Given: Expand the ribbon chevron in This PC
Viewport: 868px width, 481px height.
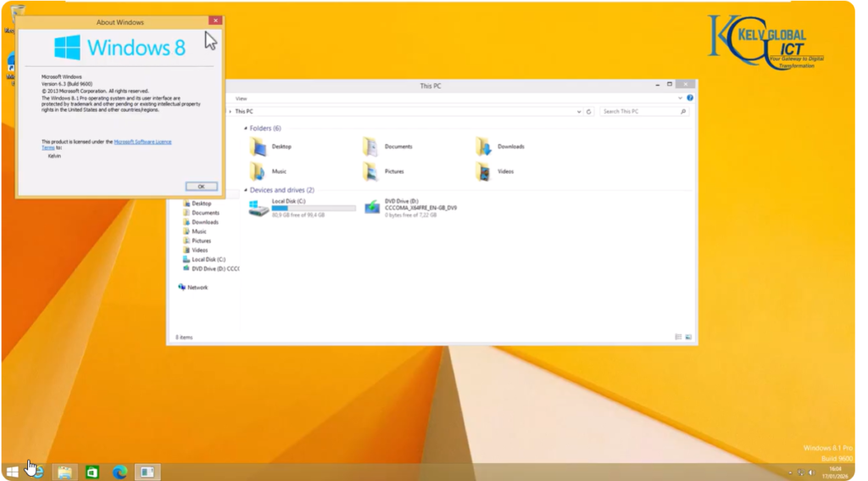Looking at the screenshot, I should pos(680,98).
